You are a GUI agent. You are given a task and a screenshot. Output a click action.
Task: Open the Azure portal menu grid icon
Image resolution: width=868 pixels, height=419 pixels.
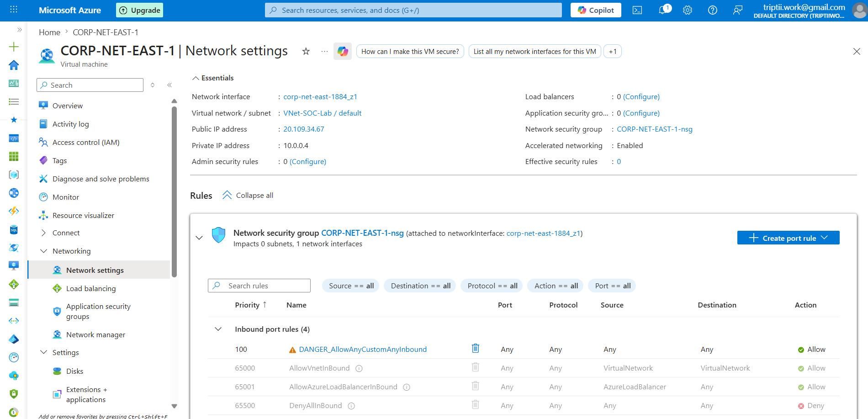(14, 10)
